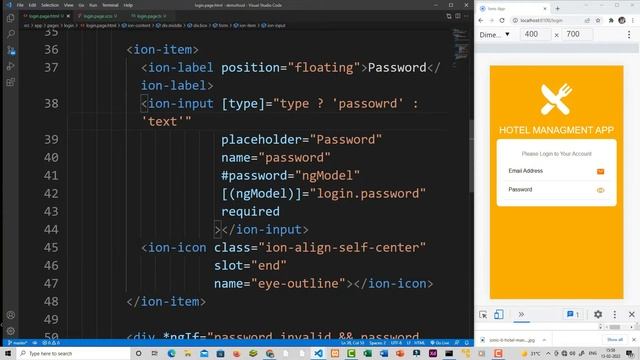The image size is (640, 360).
Task: Bookmark this page with the star icon
Action: [x=598, y=20]
